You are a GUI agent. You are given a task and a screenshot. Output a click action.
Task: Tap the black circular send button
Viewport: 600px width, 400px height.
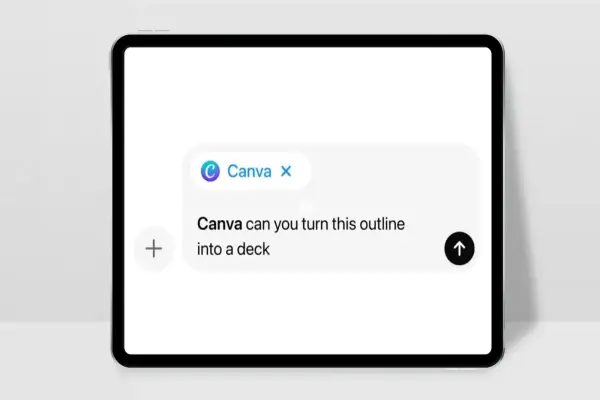point(459,250)
